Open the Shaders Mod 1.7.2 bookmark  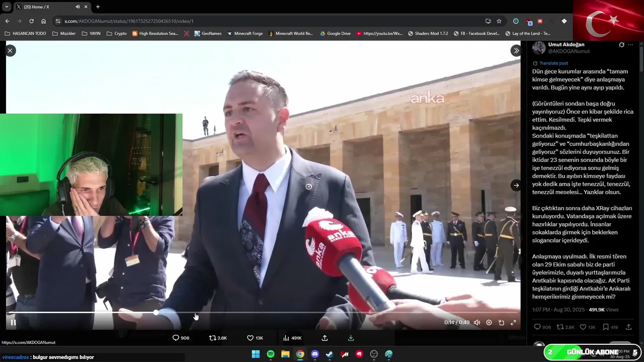tap(428, 34)
